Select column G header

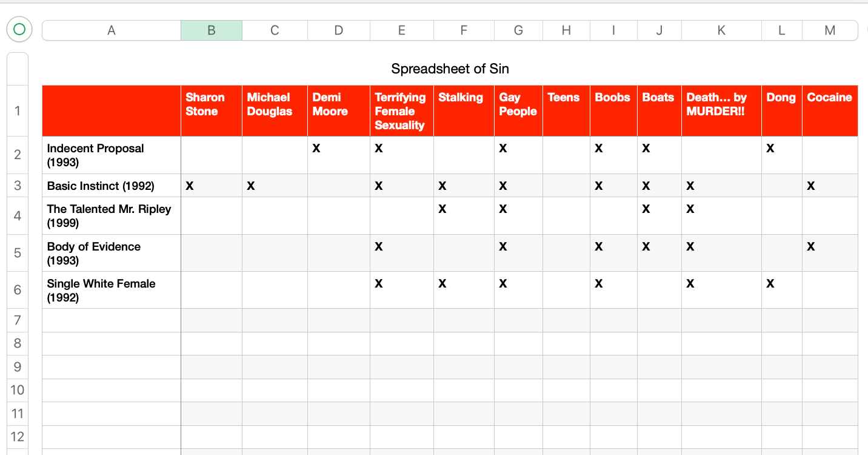pos(518,30)
